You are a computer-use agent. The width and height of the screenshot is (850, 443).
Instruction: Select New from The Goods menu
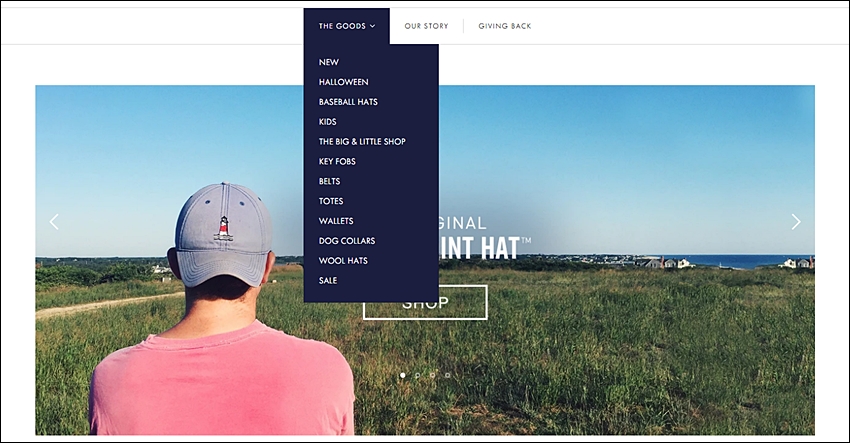coord(329,62)
